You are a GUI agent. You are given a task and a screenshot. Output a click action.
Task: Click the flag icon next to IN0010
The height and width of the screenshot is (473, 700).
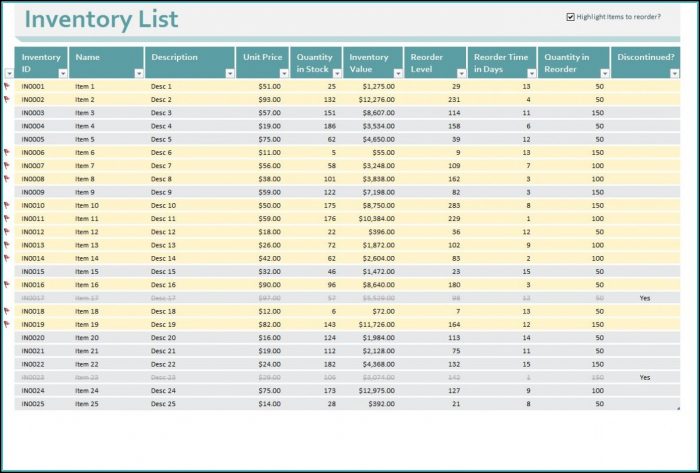click(x=7, y=205)
